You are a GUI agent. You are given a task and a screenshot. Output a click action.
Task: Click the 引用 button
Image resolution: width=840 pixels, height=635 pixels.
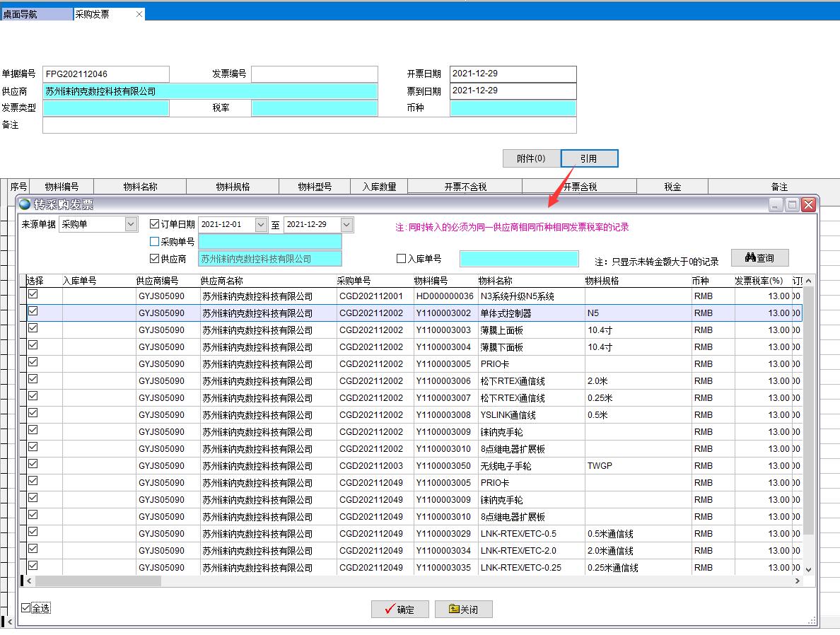[589, 158]
